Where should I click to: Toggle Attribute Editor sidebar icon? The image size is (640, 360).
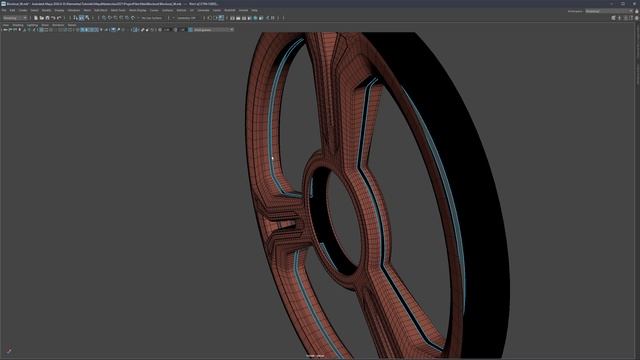click(x=625, y=18)
